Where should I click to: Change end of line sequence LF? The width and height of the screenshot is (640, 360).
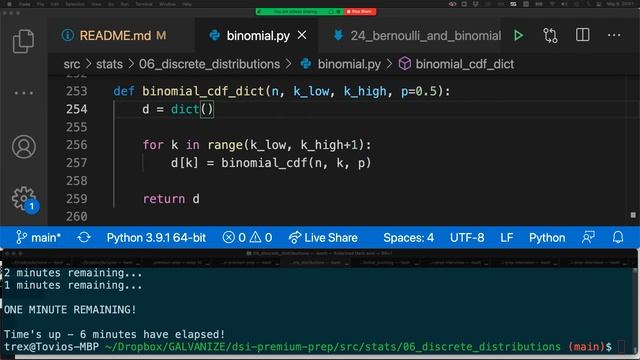point(507,238)
